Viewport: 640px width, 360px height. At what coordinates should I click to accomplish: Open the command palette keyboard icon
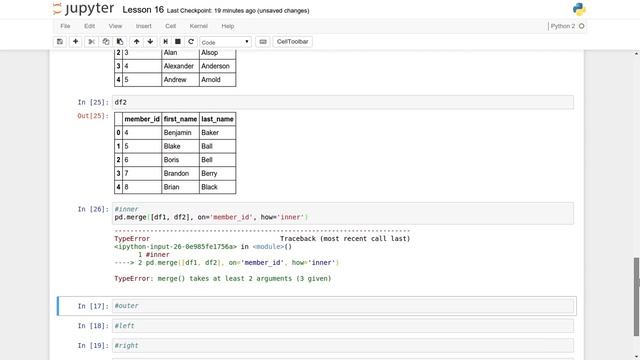(263, 42)
